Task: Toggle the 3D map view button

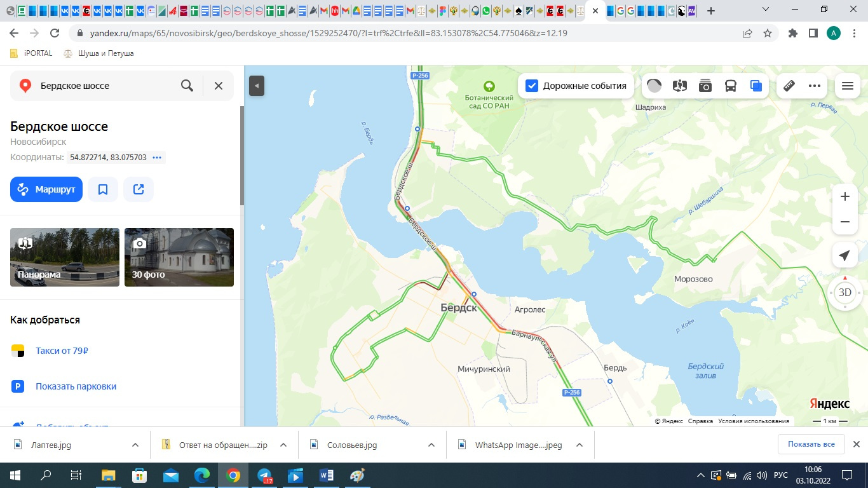Action: [844, 292]
